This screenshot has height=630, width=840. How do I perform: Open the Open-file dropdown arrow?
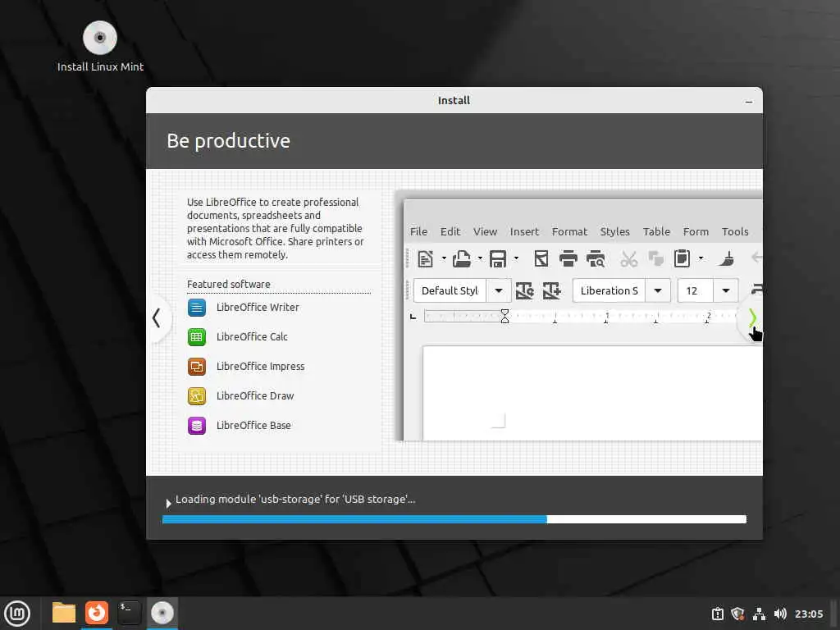(480, 258)
